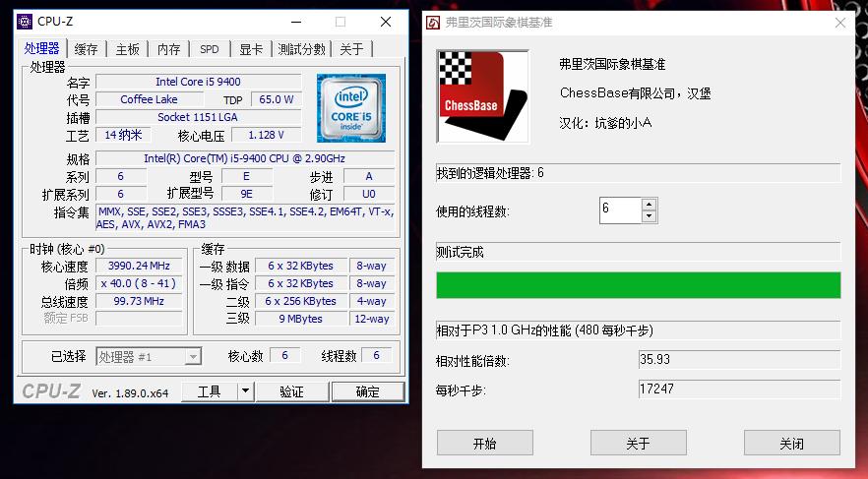Click the 核心数 value field
Image resolution: width=868 pixels, height=479 pixels.
(x=285, y=355)
